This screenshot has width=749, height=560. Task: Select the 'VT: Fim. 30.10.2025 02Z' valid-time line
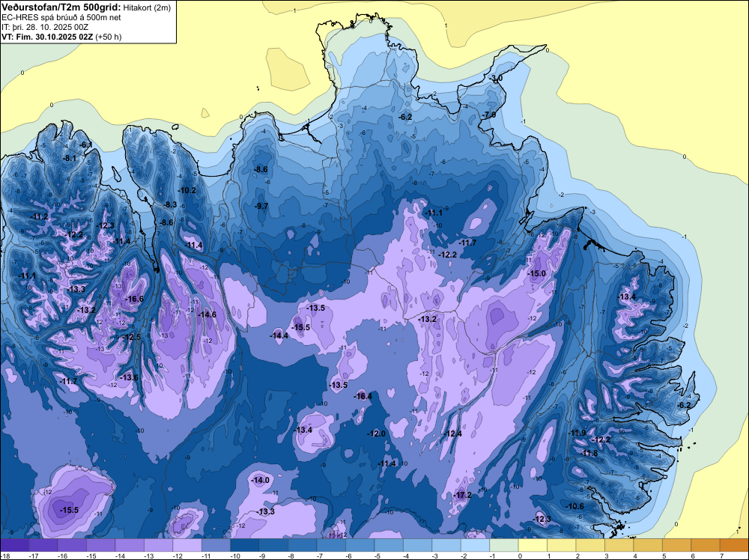pyautogui.click(x=48, y=37)
